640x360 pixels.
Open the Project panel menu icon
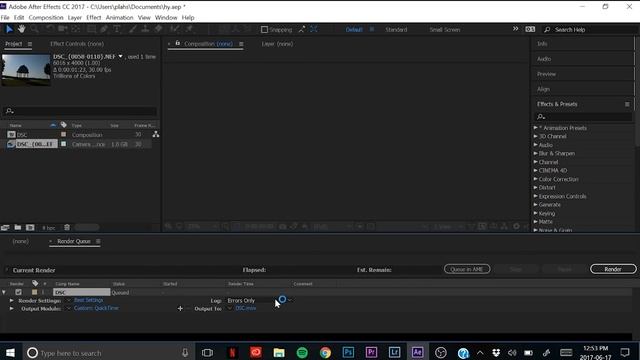(30, 44)
